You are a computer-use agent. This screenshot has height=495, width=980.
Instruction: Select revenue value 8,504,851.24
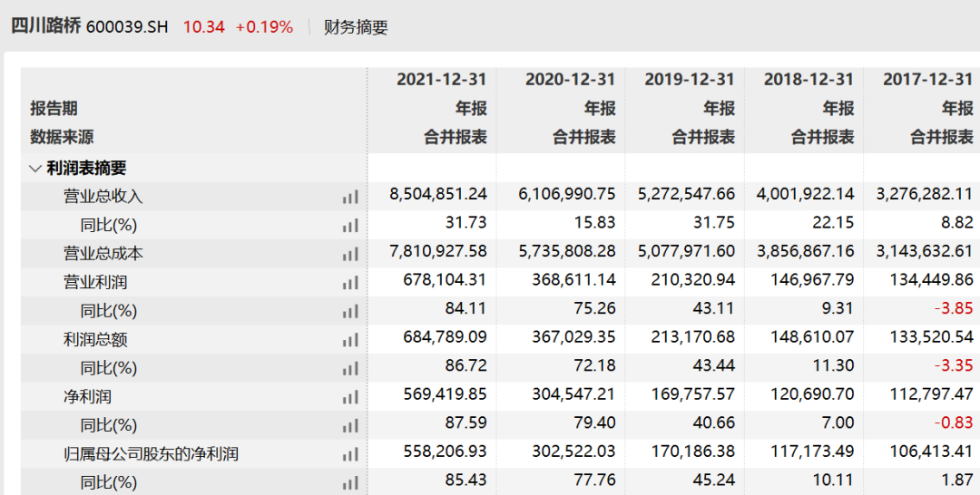point(438,194)
